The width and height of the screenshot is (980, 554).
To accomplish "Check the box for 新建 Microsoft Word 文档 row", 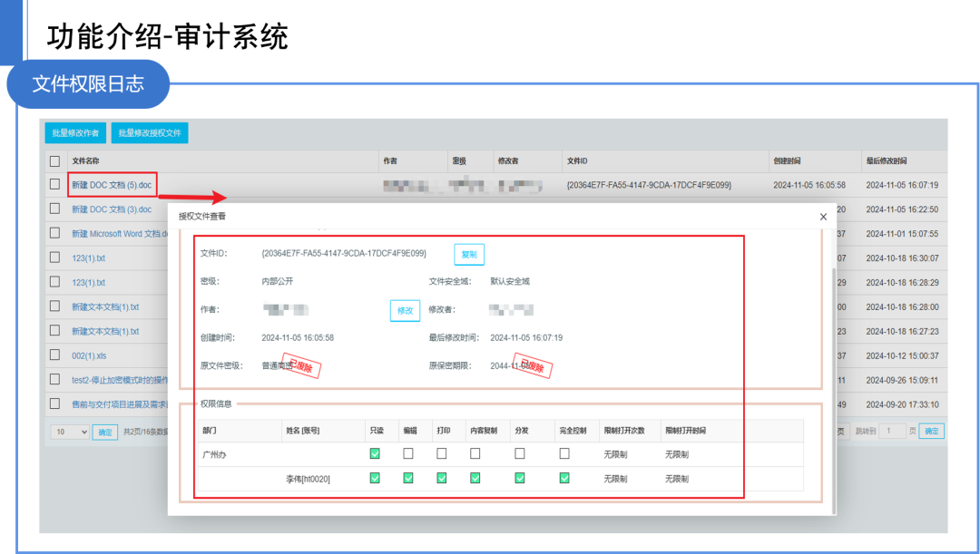I will click(x=55, y=233).
